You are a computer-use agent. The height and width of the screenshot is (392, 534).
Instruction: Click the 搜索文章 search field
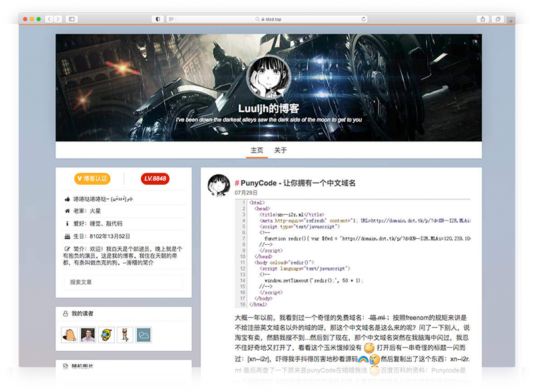123,282
